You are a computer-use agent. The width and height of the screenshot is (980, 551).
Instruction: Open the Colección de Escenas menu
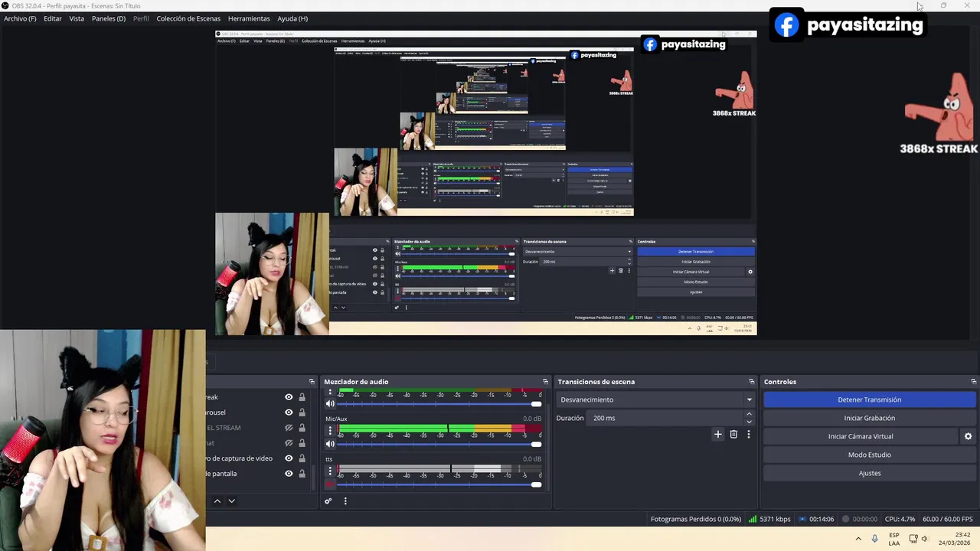point(188,18)
